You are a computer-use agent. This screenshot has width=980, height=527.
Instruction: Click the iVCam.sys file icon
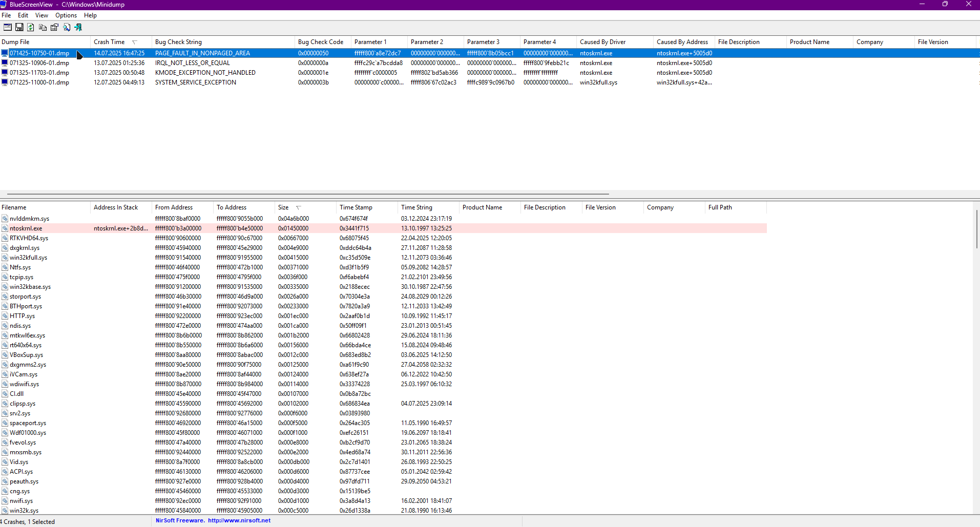click(x=5, y=374)
